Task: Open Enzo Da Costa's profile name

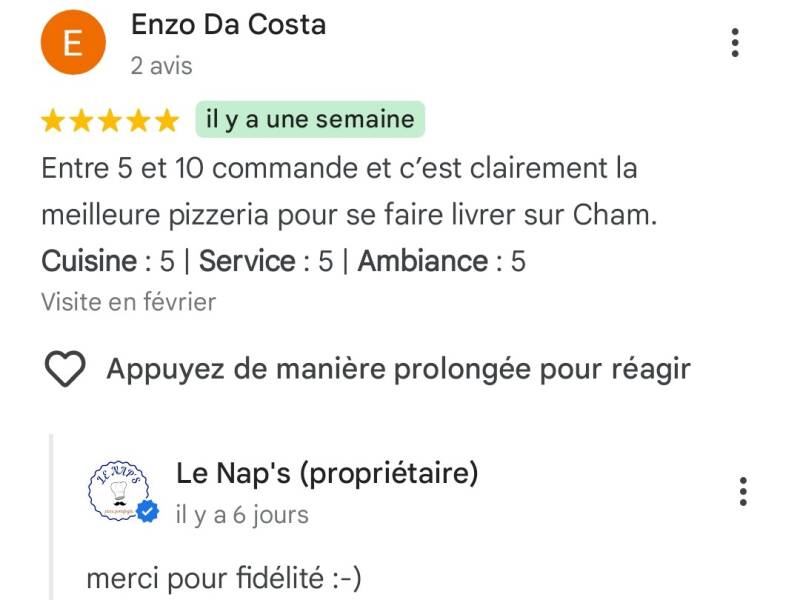Action: pyautogui.click(x=228, y=25)
